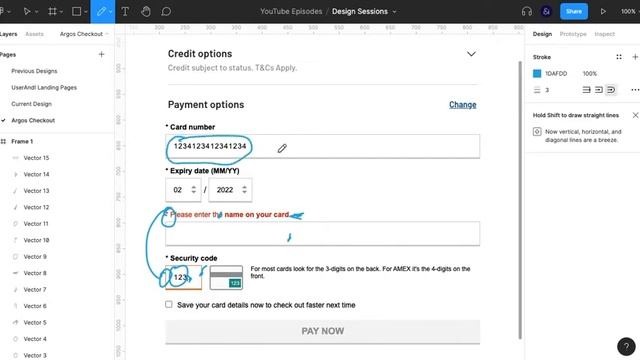Click the stroke opacity 100% field
This screenshot has width=640, height=360.
pyautogui.click(x=589, y=73)
